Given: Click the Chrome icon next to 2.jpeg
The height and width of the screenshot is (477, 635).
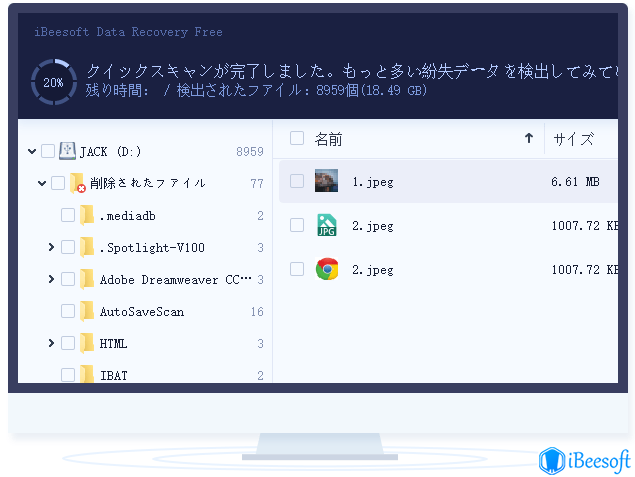Looking at the screenshot, I should (x=327, y=269).
